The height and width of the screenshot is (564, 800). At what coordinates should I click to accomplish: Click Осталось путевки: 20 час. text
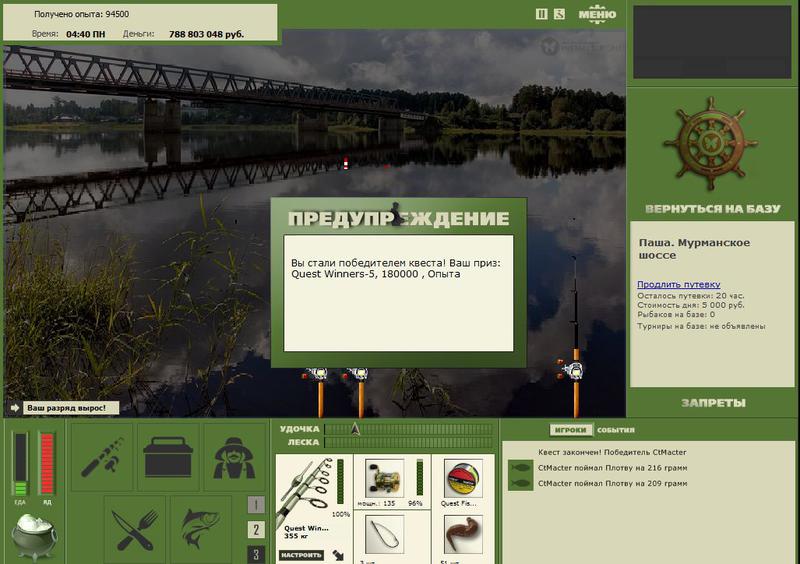tap(690, 296)
